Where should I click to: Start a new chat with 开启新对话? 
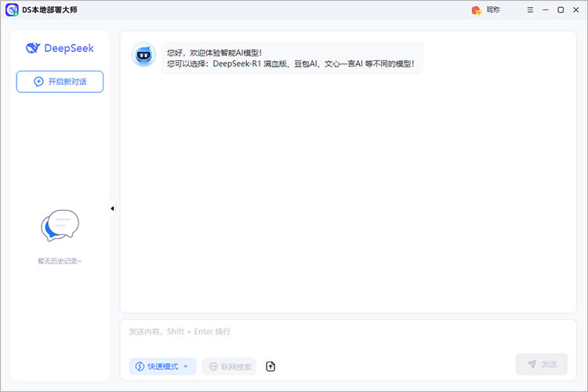pyautogui.click(x=60, y=82)
